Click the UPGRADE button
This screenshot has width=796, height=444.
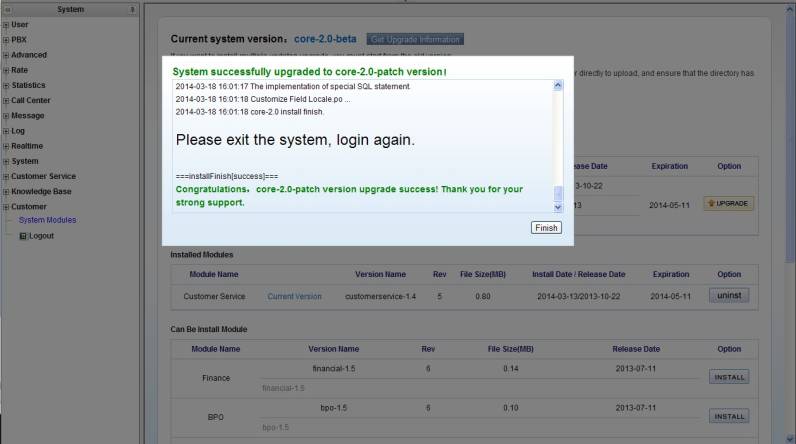(x=729, y=203)
